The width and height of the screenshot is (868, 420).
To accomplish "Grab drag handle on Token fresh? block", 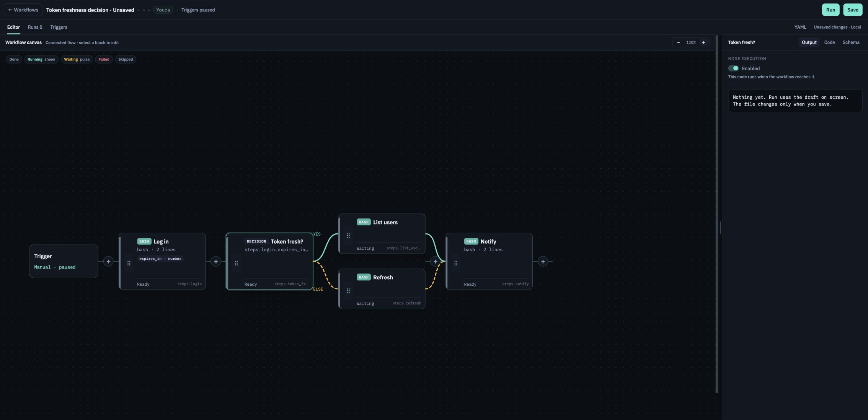I will (x=236, y=263).
